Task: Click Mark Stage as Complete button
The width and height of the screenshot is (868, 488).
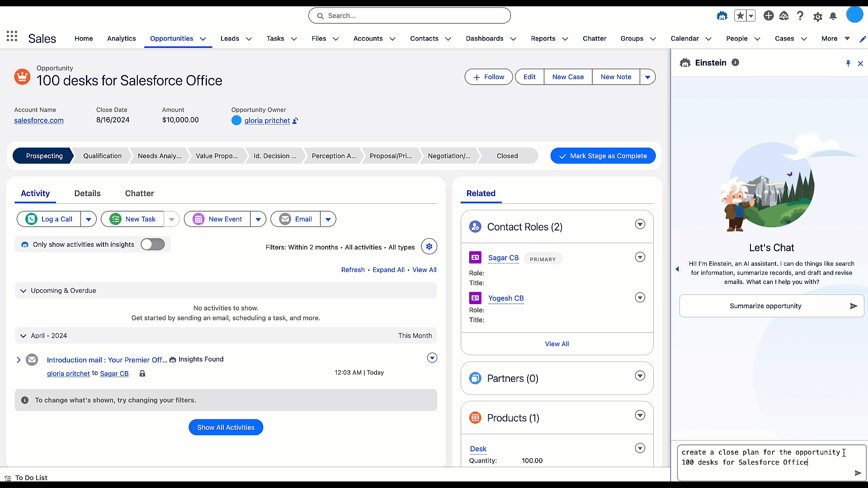Action: pyautogui.click(x=603, y=156)
